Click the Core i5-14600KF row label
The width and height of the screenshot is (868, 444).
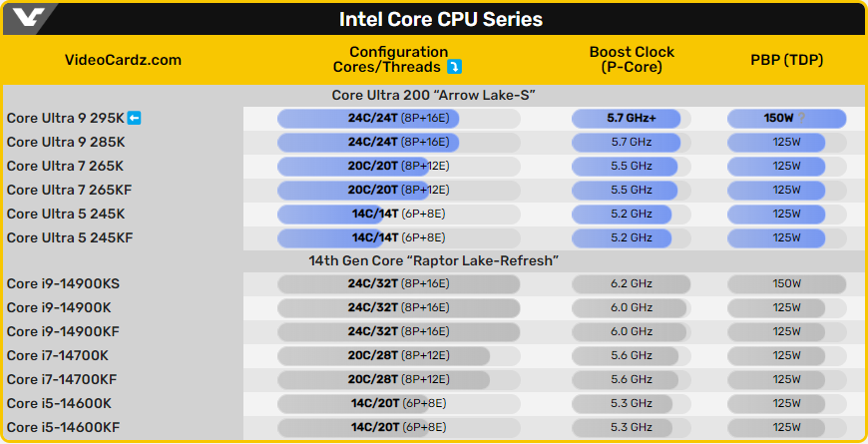pyautogui.click(x=63, y=427)
